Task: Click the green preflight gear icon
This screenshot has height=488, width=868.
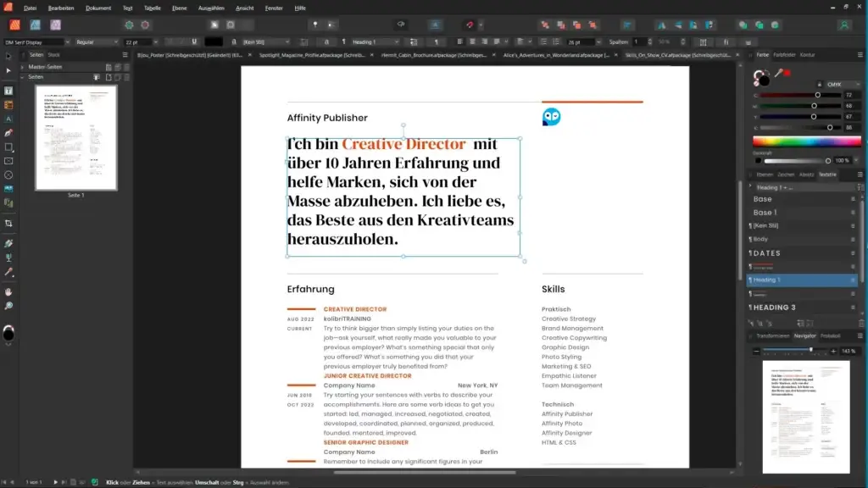Action: pos(129,25)
